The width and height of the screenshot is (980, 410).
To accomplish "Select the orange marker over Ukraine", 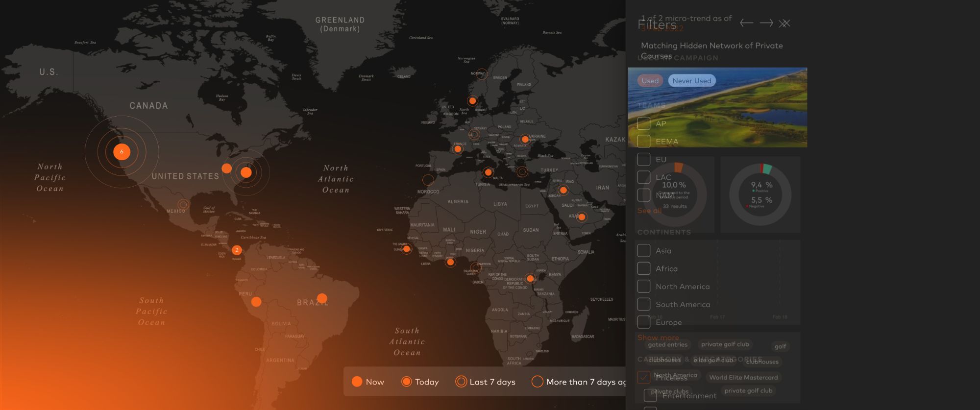I will [x=525, y=139].
